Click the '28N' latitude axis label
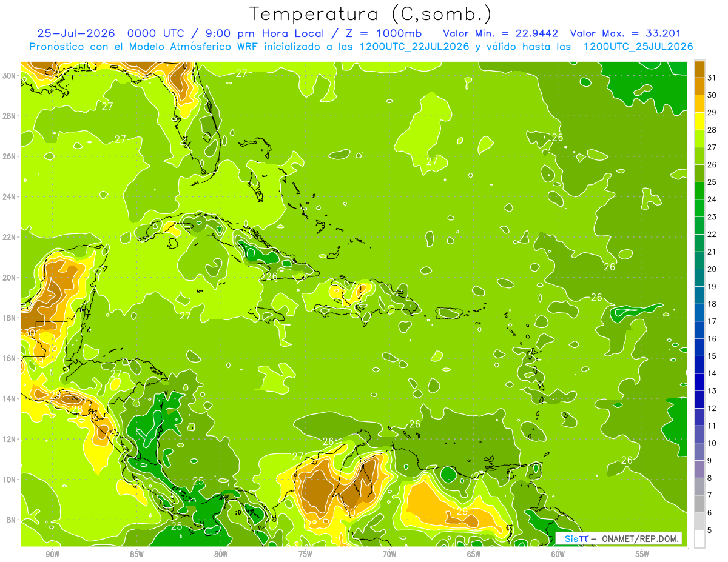 (x=10, y=116)
